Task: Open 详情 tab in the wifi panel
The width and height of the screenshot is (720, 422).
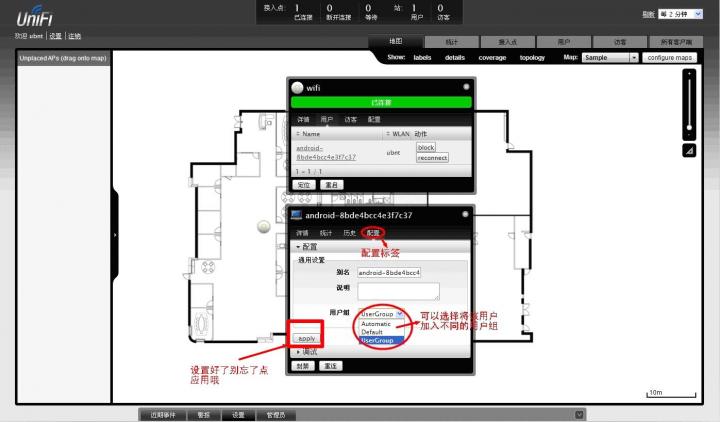Action: pyautogui.click(x=303, y=119)
